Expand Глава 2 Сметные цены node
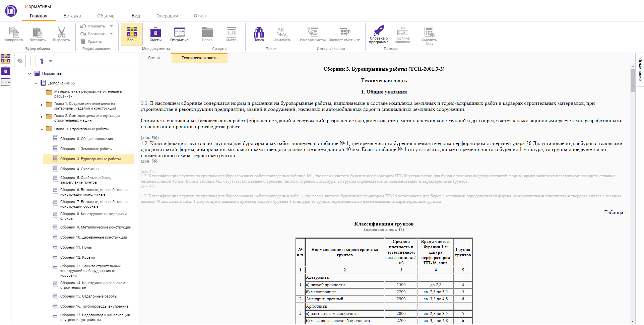 [42, 117]
